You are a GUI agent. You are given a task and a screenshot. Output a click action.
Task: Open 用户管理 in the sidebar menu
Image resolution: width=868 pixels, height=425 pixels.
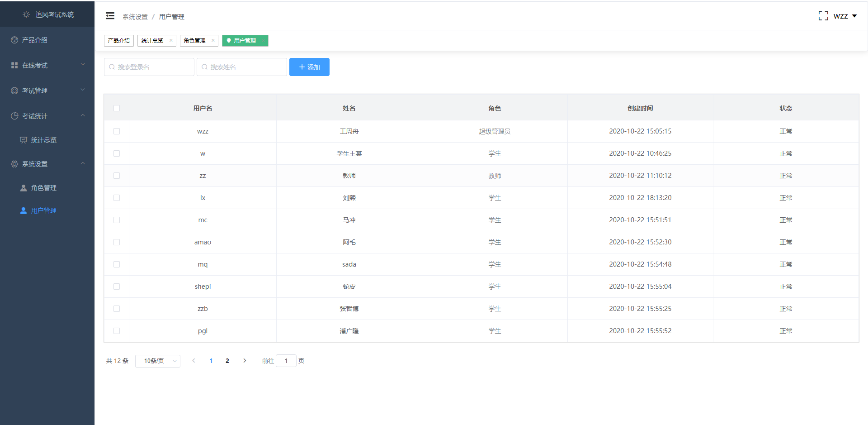pos(47,210)
